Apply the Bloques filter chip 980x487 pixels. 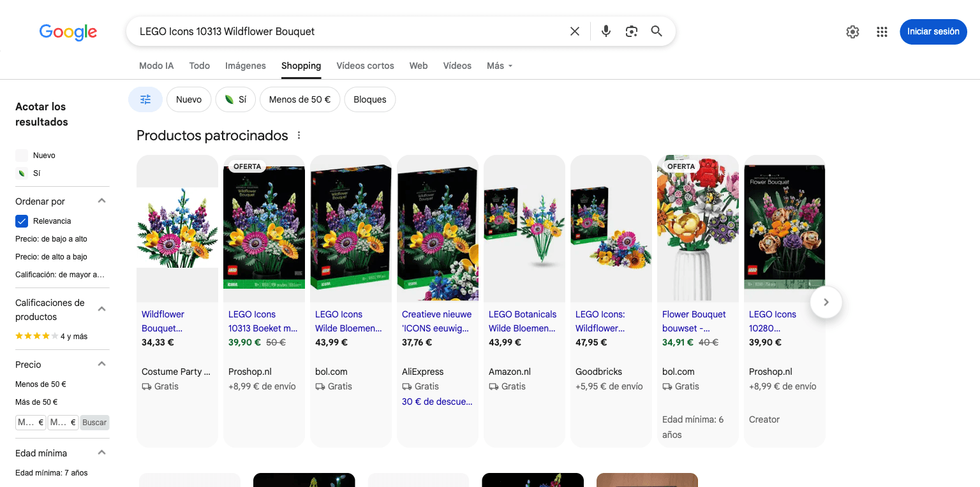point(370,99)
